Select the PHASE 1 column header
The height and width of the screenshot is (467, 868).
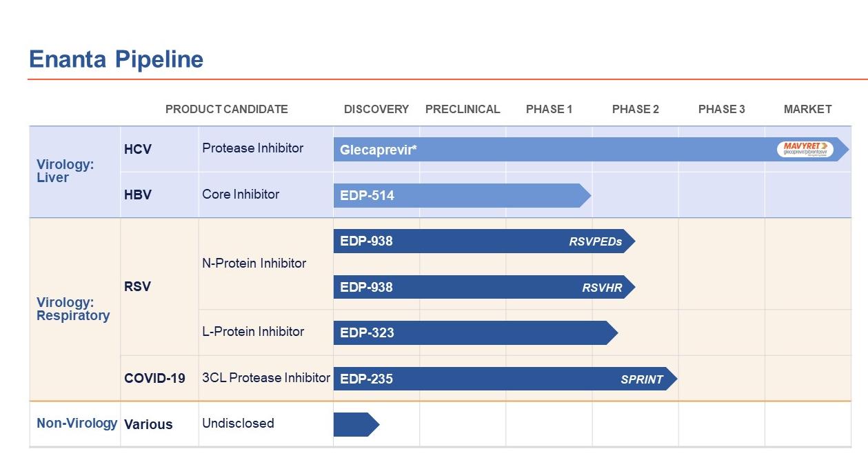tap(549, 109)
